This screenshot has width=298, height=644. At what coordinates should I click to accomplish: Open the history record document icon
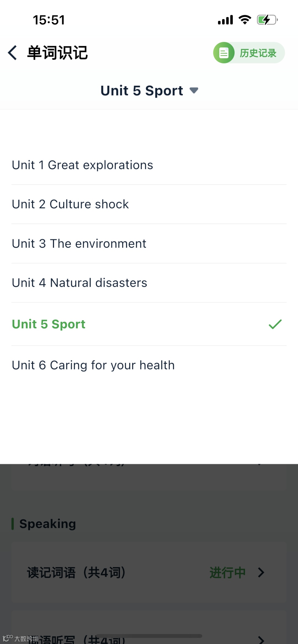224,53
